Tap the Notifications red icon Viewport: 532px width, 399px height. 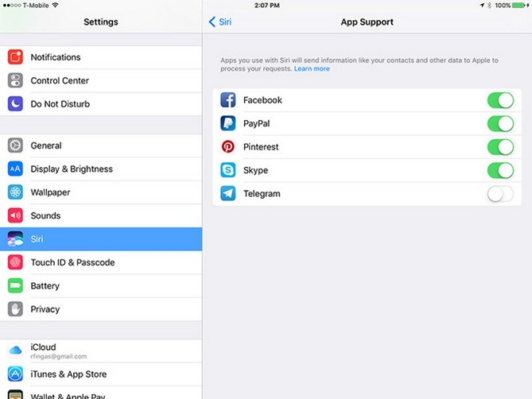click(x=15, y=57)
